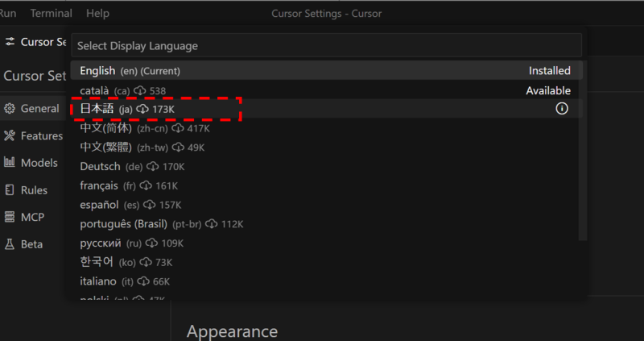Screen dimensions: 644x341
Task: Select 日本語 (ja) display language
Action: [327, 109]
